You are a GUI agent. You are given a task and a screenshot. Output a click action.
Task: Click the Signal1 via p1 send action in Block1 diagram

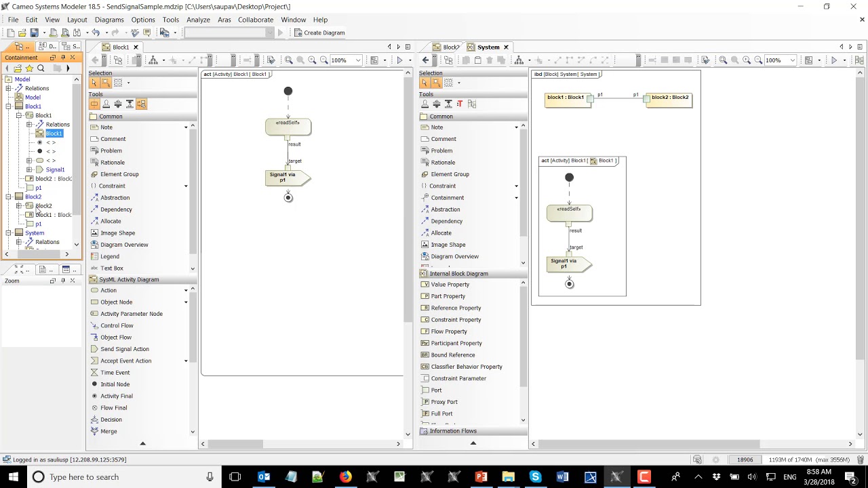287,178
